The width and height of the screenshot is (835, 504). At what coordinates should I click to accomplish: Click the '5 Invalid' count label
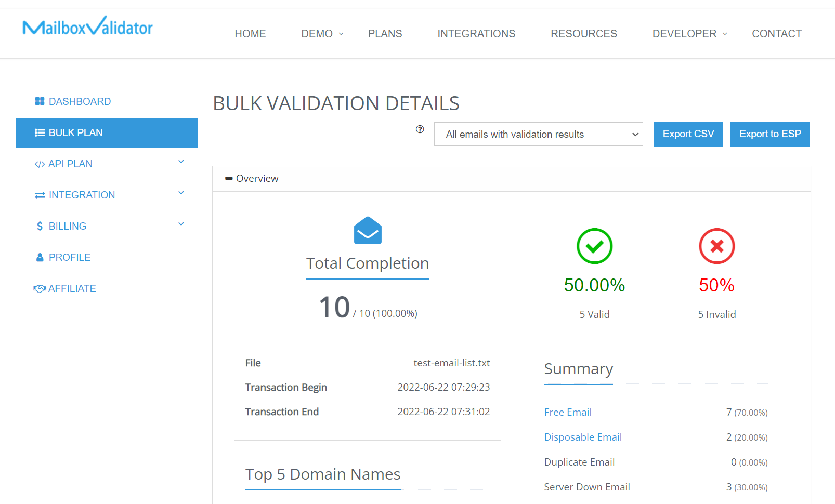click(716, 314)
